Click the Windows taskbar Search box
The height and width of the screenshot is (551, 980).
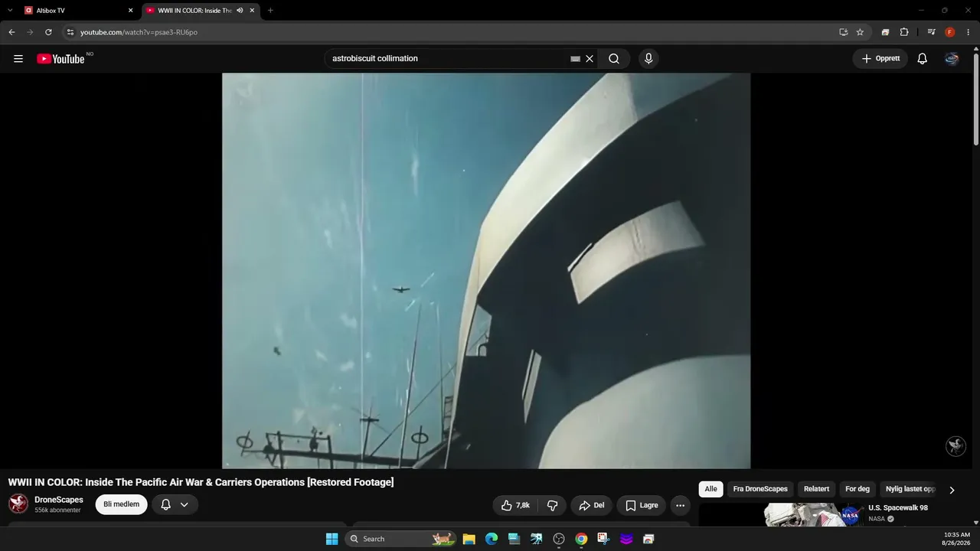tap(400, 539)
